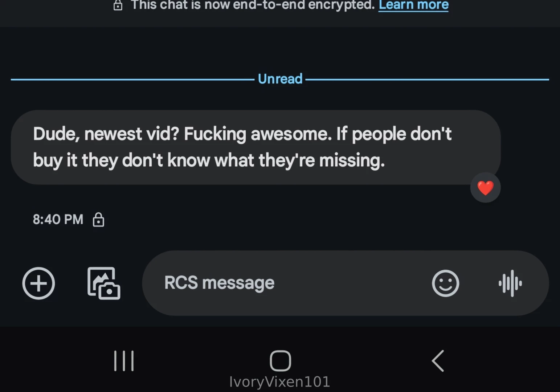The image size is (560, 392).
Task: Open Android recent apps button
Action: coord(124,361)
